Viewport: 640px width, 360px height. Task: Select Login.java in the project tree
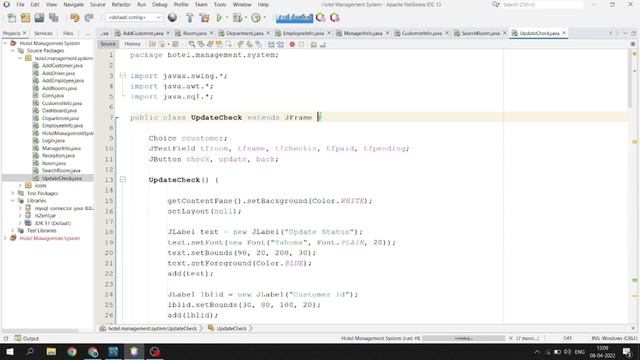click(53, 140)
